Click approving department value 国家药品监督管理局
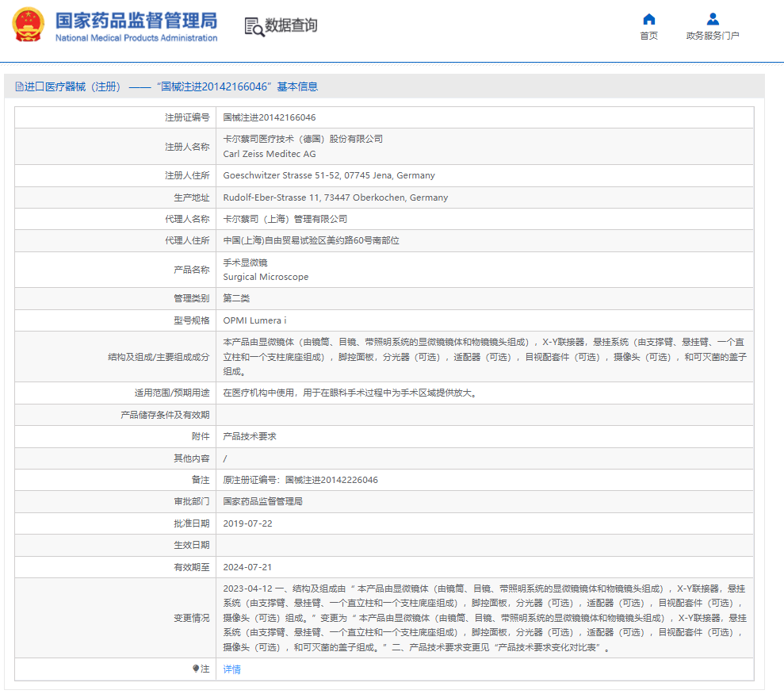 point(263,502)
